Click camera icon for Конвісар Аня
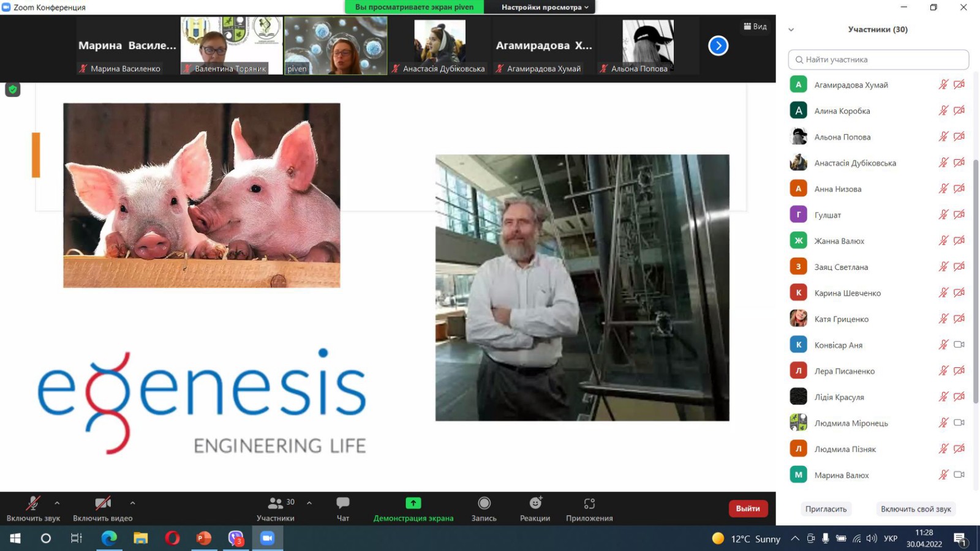Screen dimensions: 980x551 coord(959,345)
